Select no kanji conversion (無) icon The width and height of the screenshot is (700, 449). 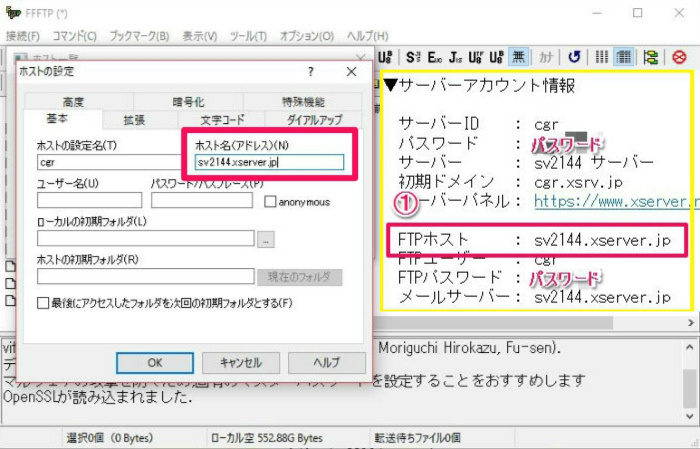tap(518, 57)
